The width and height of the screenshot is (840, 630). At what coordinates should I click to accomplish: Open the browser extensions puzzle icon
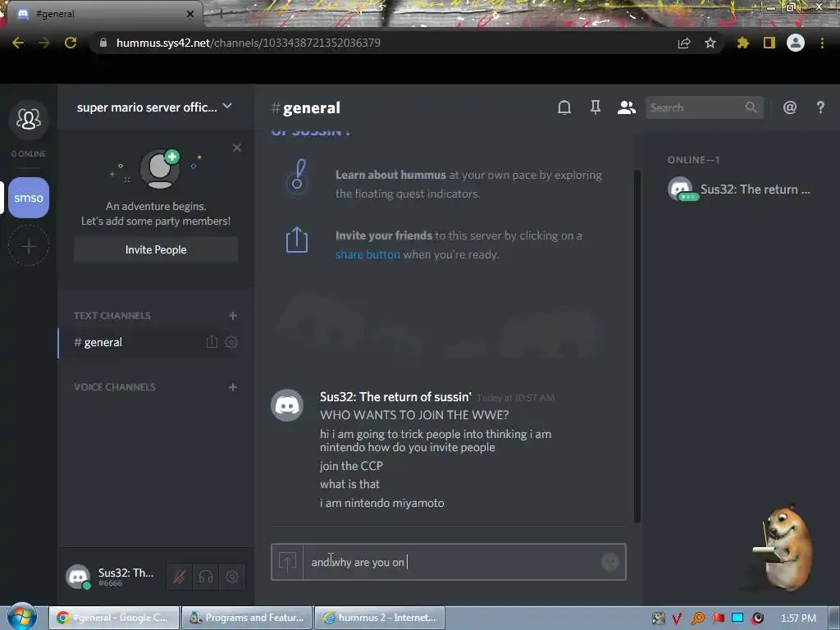(743, 43)
